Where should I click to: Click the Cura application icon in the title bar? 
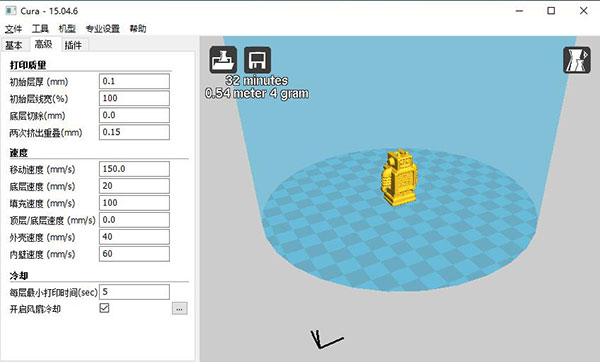click(x=11, y=11)
